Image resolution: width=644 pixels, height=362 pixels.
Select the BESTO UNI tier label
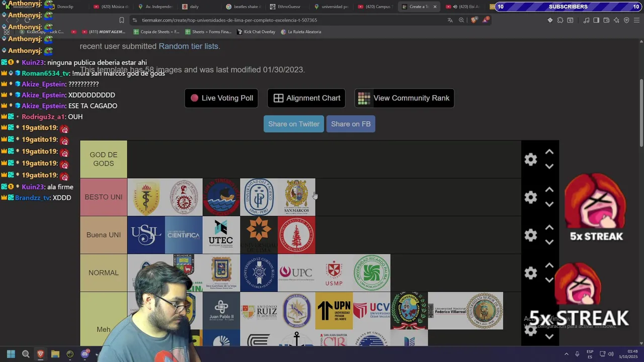coord(103,197)
